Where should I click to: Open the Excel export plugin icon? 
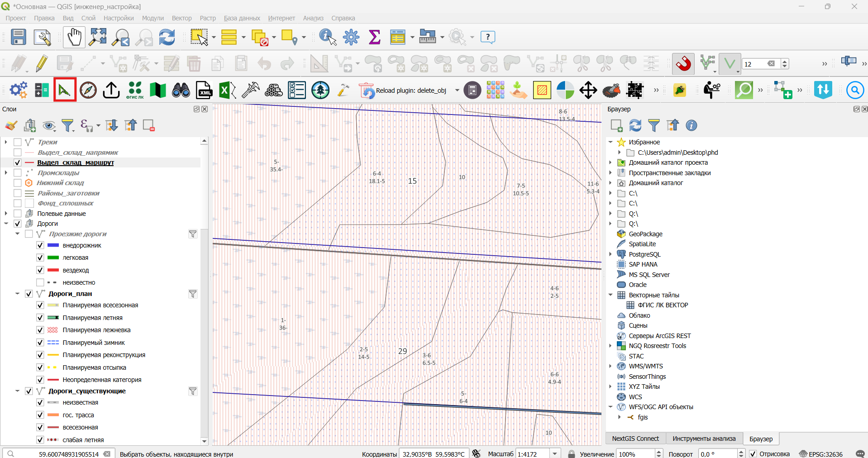(228, 91)
